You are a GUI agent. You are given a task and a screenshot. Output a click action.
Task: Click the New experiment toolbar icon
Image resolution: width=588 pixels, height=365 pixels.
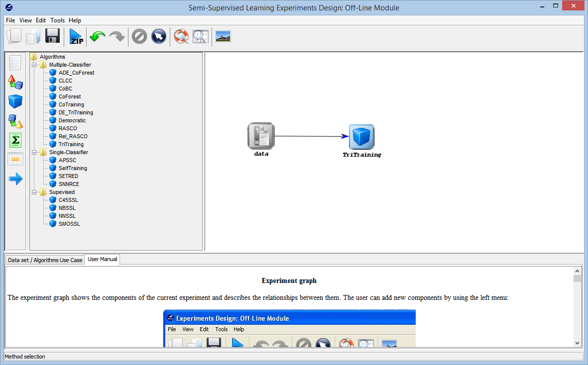14,36
